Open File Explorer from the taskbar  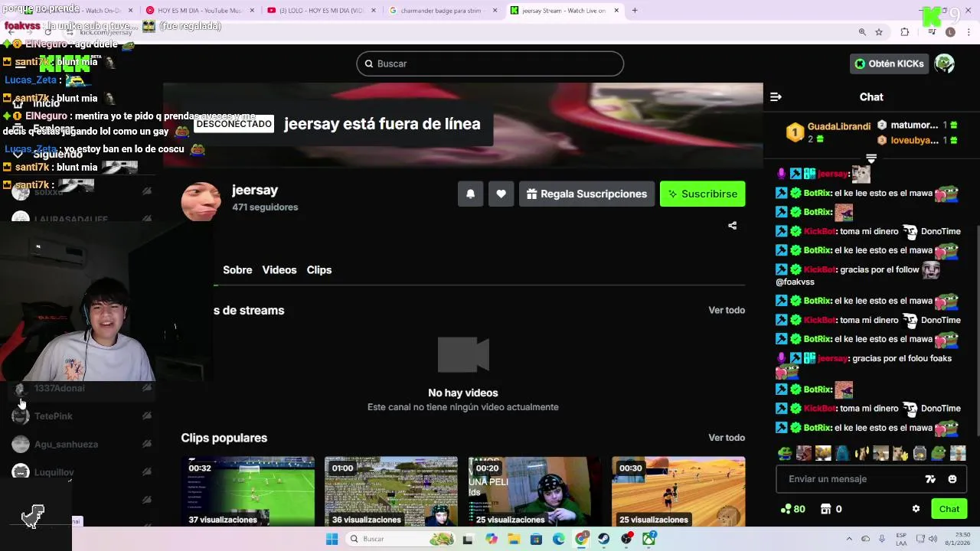coord(514,539)
